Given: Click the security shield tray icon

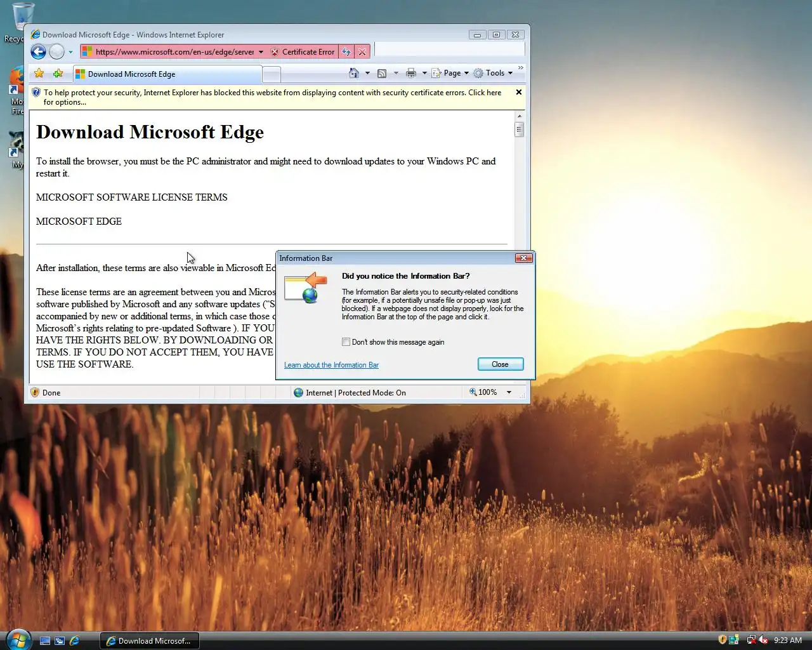Looking at the screenshot, I should pos(722,640).
